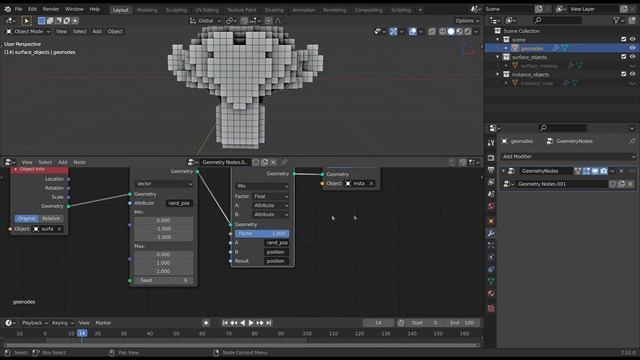
Task: Open the Material properties tab icon
Action: [491, 293]
